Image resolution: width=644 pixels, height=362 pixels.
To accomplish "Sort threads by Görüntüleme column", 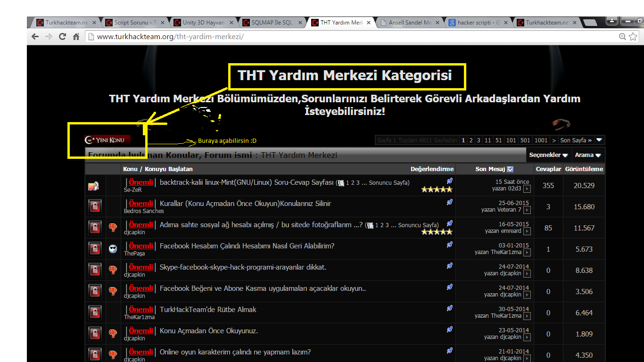I will coord(584,169).
